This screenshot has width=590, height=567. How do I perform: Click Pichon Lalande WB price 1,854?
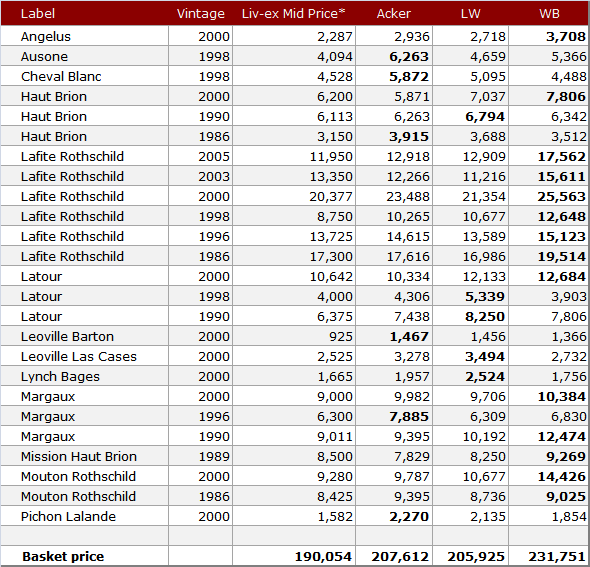click(569, 516)
